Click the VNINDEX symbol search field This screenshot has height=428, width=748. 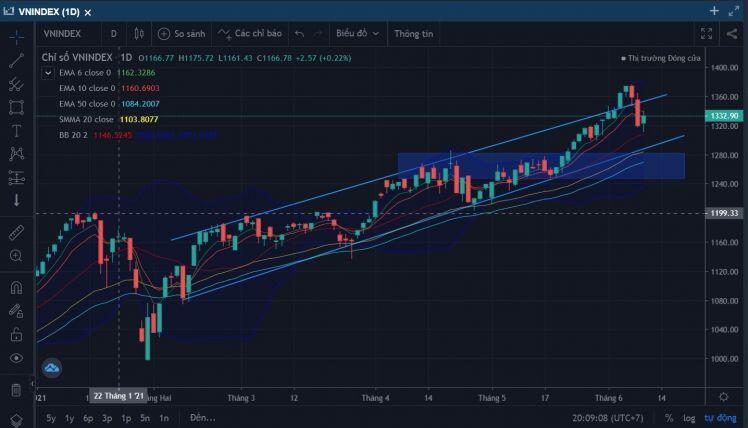click(62, 33)
